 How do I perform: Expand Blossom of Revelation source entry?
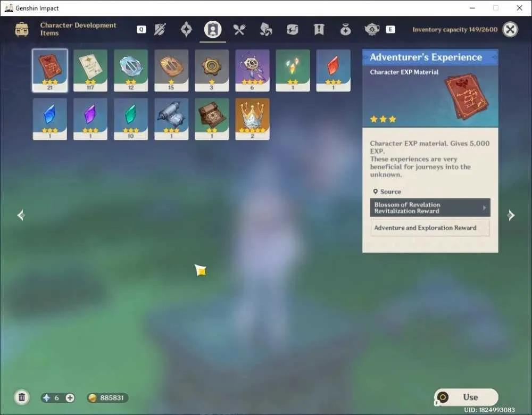(430, 207)
